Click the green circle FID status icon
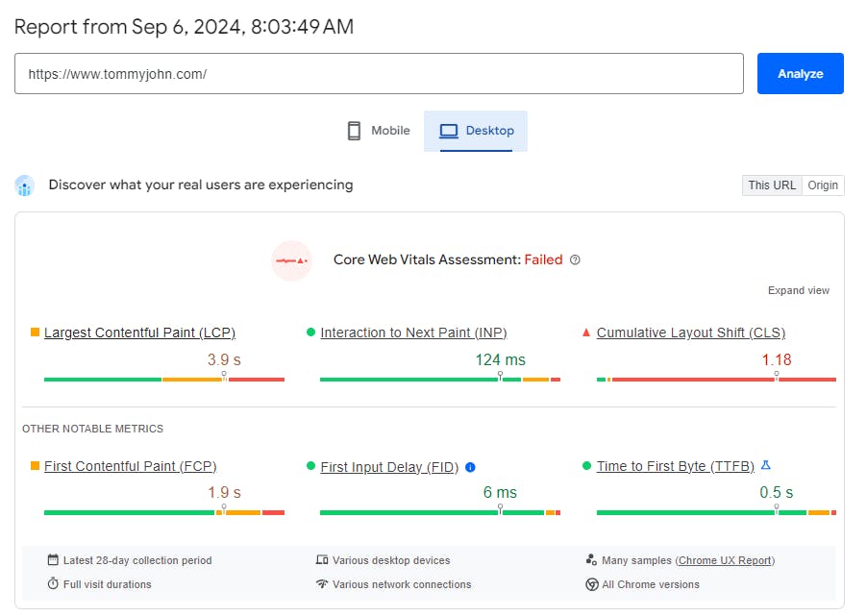Image resolution: width=867 pixels, height=616 pixels. [x=310, y=465]
